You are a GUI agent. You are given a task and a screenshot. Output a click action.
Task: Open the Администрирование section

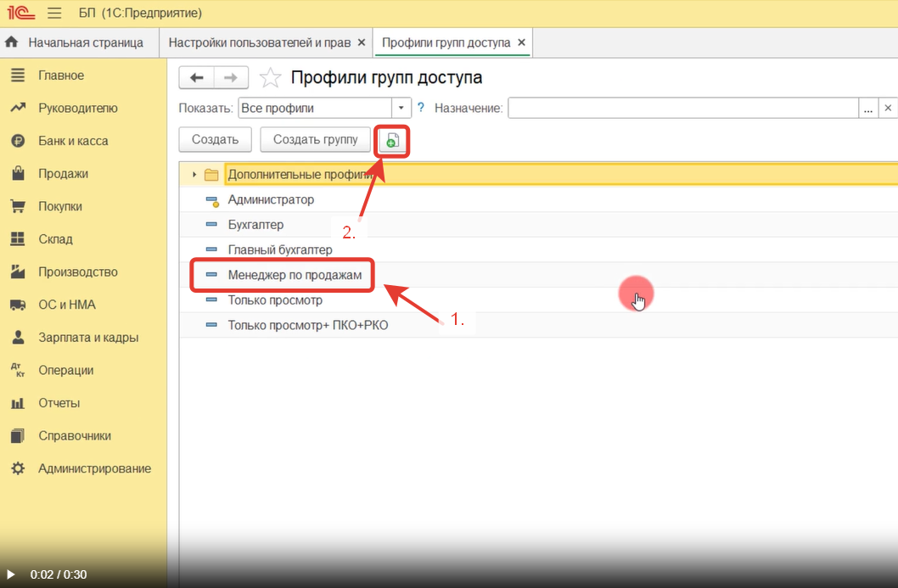pyautogui.click(x=94, y=468)
